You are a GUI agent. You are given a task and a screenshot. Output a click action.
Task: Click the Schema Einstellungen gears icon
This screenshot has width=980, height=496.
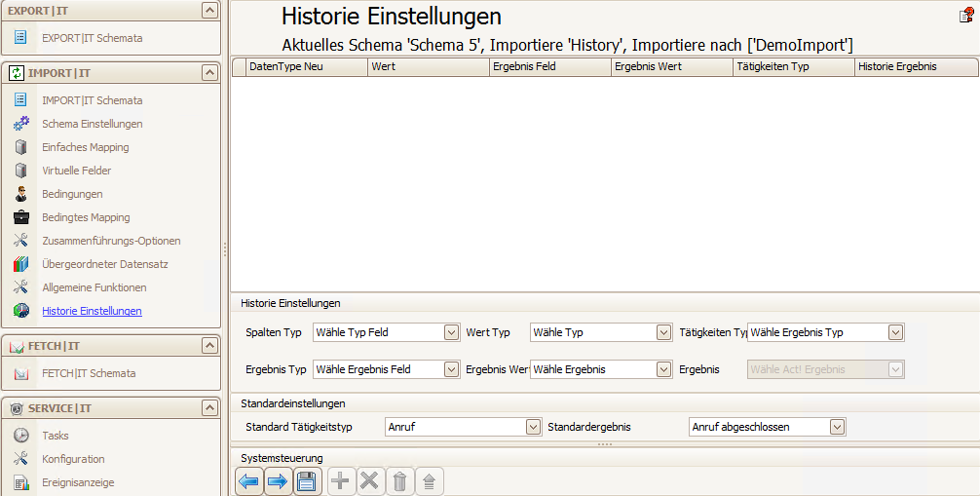coord(20,123)
